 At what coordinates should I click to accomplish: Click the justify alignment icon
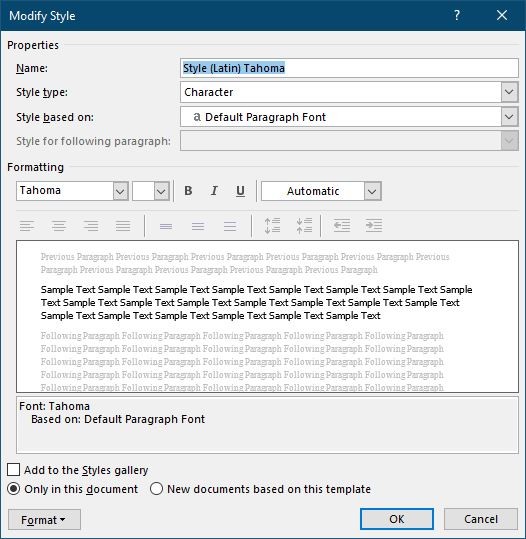[123, 226]
